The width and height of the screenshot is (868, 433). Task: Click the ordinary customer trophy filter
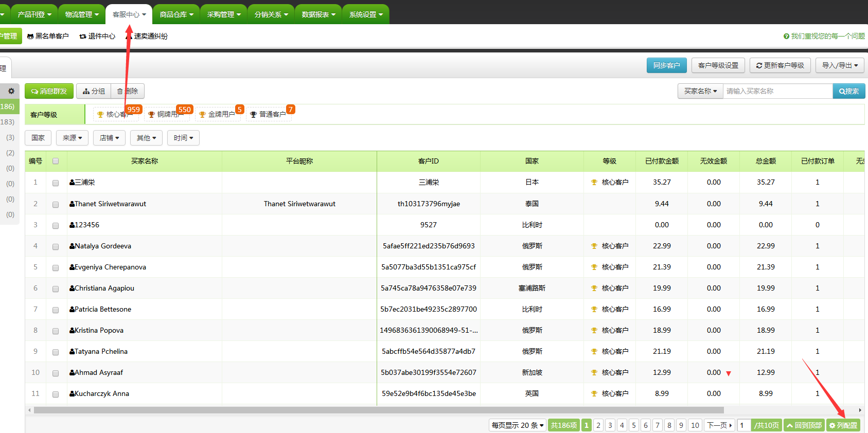click(x=253, y=115)
